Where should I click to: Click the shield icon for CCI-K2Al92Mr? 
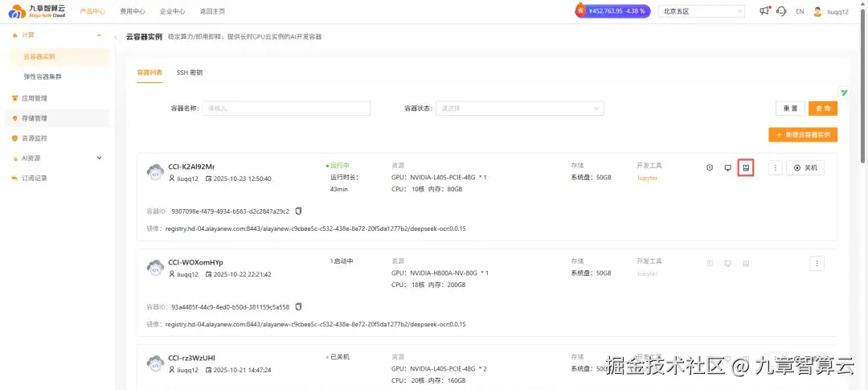pos(710,168)
